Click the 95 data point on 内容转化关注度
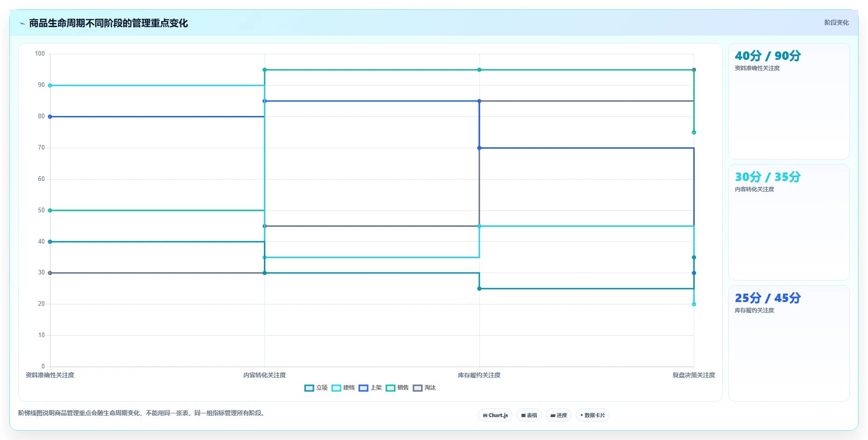The height and width of the screenshot is (440, 868). pyautogui.click(x=264, y=70)
